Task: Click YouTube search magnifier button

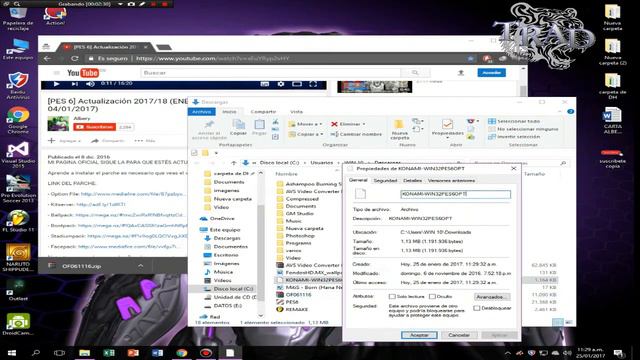Action: point(415,73)
